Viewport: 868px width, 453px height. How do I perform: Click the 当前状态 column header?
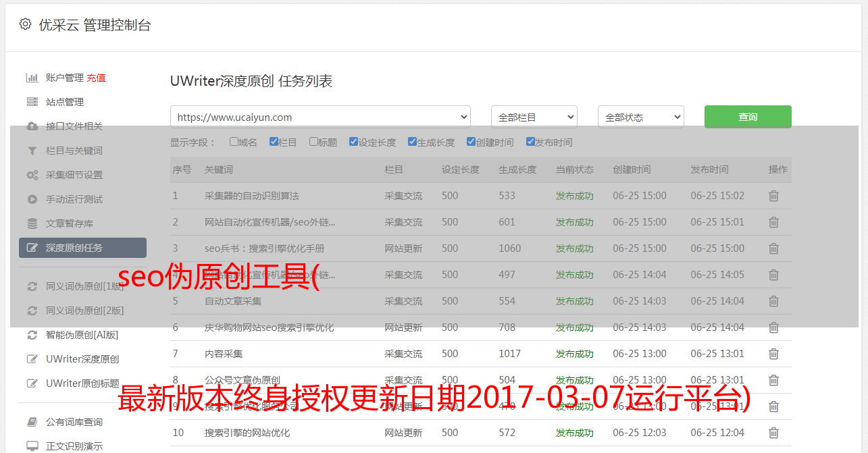pos(575,169)
